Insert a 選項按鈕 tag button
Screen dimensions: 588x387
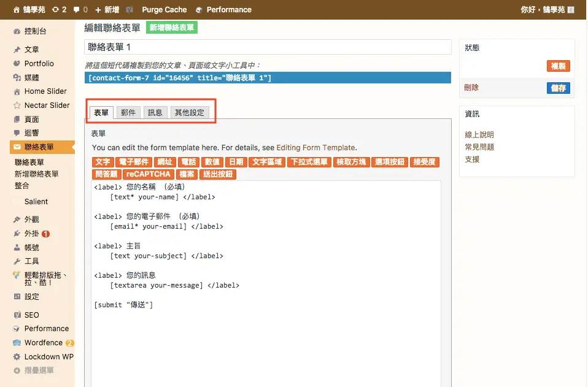coord(390,162)
